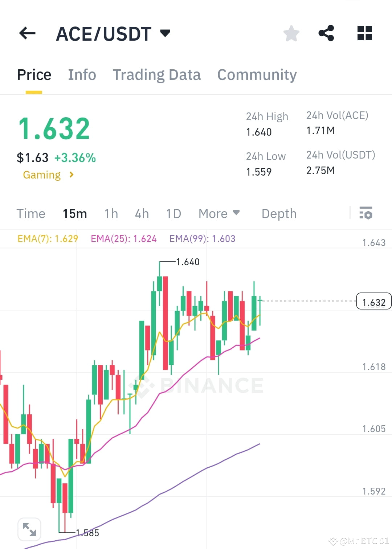
Task: Open the EMA(7) indicator label
Action: 48,238
